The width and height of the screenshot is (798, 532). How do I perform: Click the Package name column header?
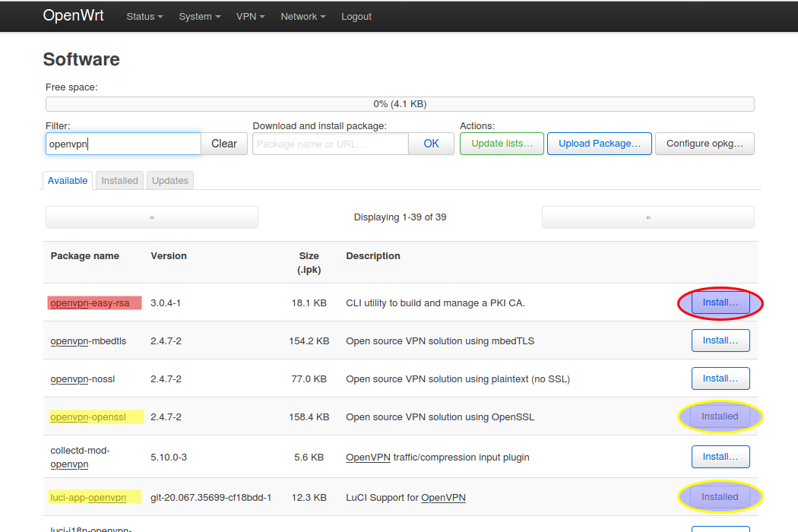85,256
